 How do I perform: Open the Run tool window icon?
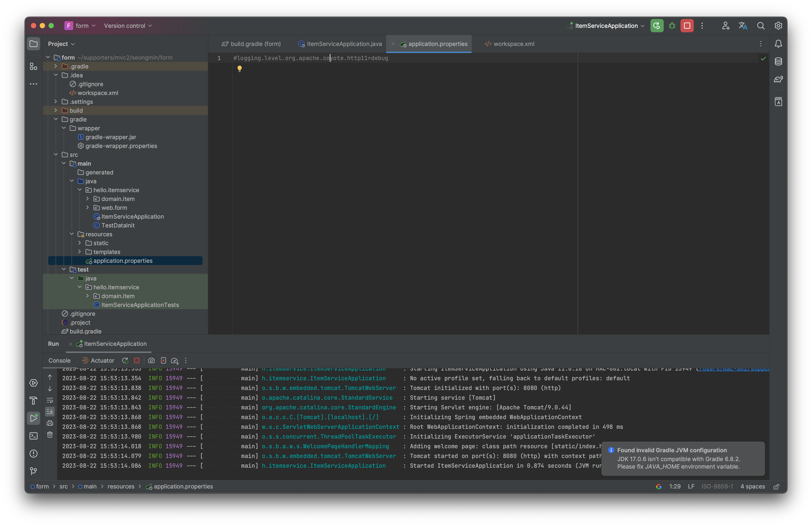tap(34, 418)
